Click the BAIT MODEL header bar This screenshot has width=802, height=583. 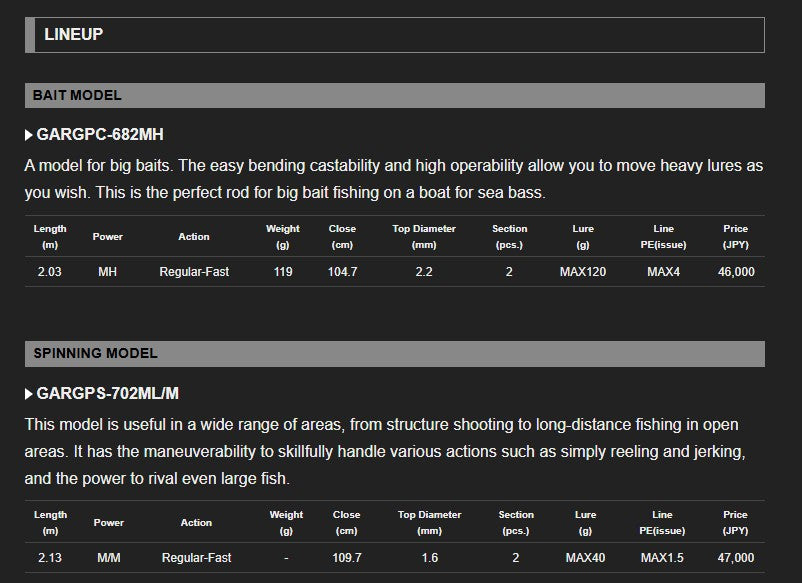click(x=394, y=95)
